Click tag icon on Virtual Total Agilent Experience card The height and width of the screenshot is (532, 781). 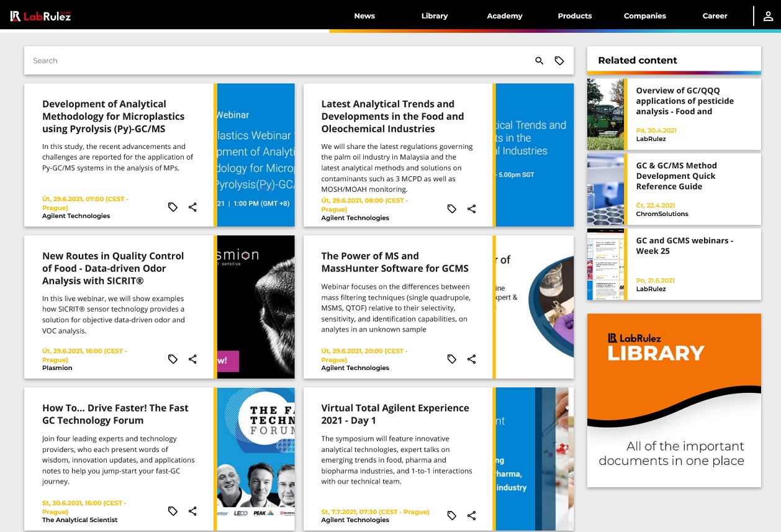click(x=452, y=515)
